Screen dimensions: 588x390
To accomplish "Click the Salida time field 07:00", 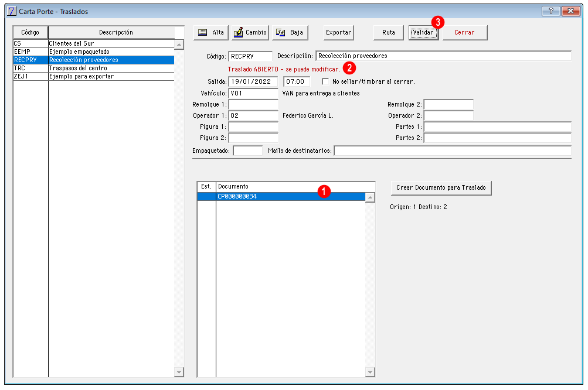I will [x=297, y=81].
